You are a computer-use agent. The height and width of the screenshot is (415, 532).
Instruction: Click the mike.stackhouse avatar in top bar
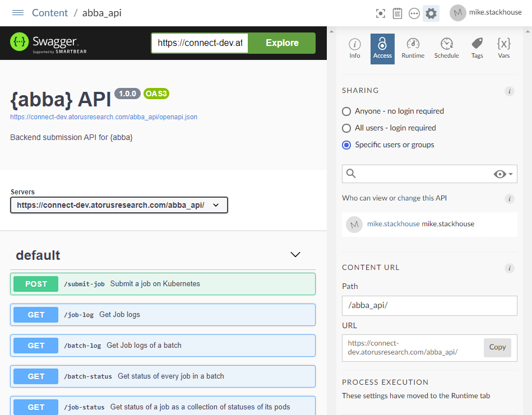[458, 13]
